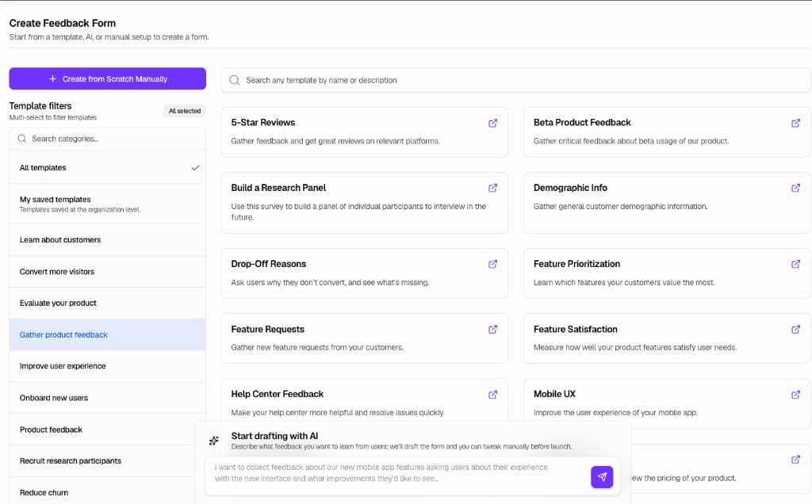Open the All selected filter badge

click(184, 110)
